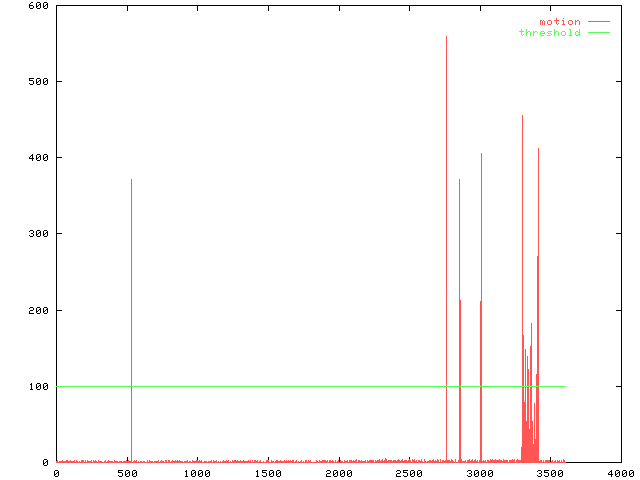640x480 pixels.
Task: Click the "motion" legend label
Action: click(x=559, y=22)
